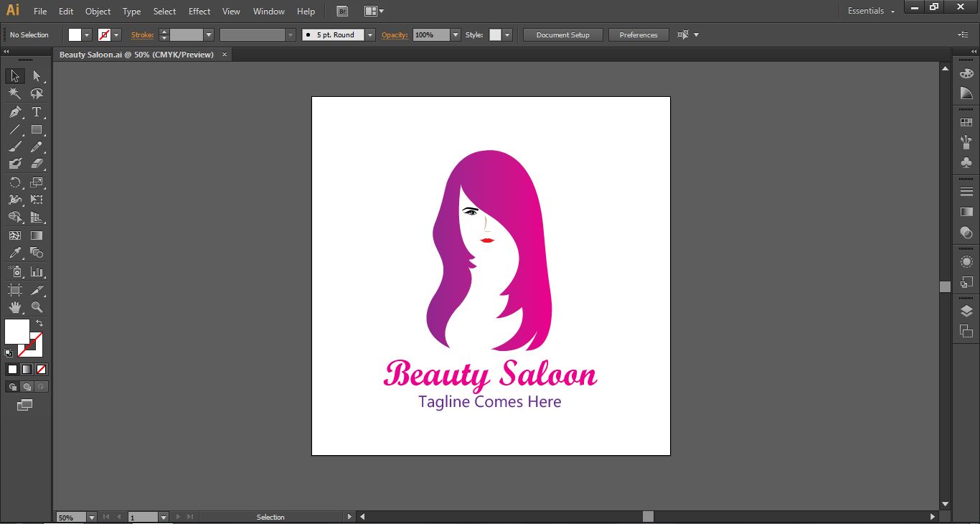Choose the Hand tool

click(15, 307)
